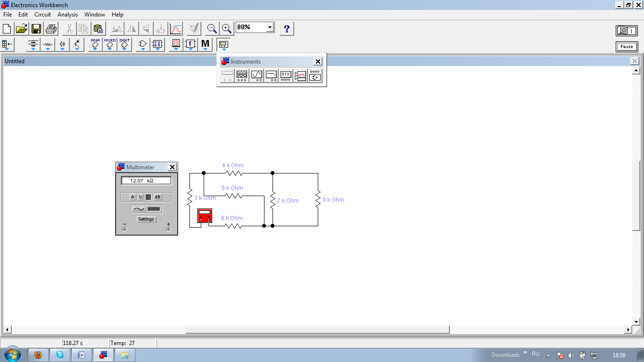The height and width of the screenshot is (362, 644).
Task: Close the Instruments palette
Action: pyautogui.click(x=318, y=61)
